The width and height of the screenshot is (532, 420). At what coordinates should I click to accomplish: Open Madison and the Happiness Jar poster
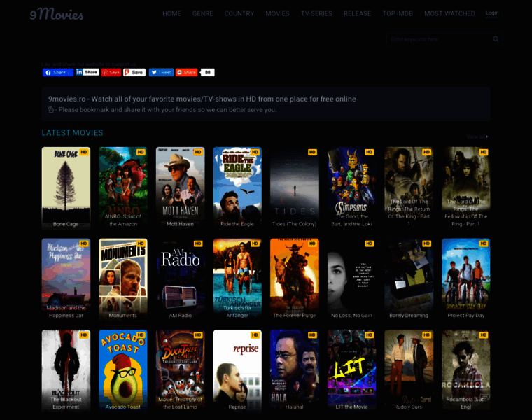click(x=66, y=279)
